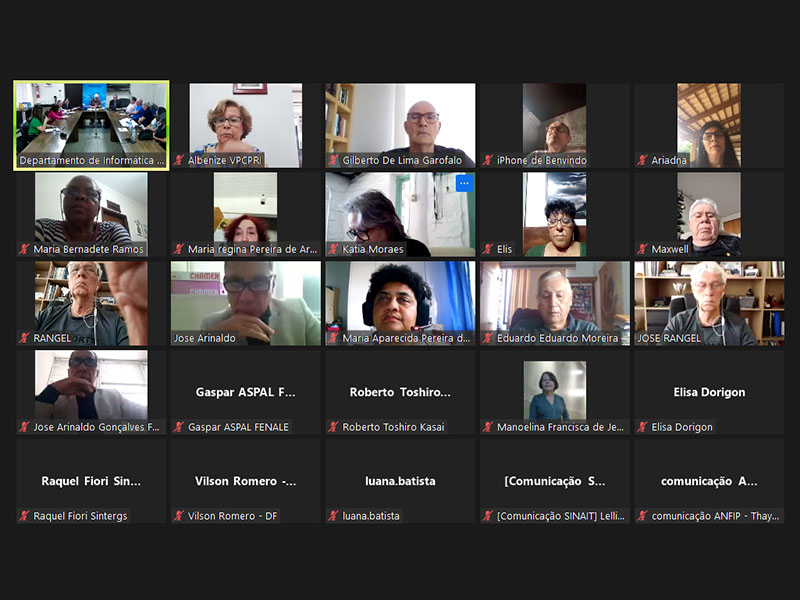Click the 'Jose Arinaldo' name label
The height and width of the screenshot is (600, 800).
205,338
